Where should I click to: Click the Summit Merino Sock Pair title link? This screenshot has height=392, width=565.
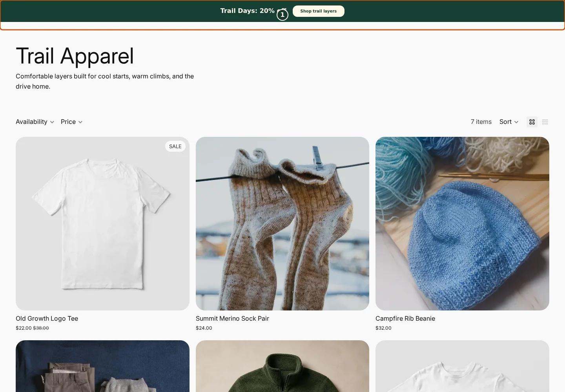coord(232,318)
